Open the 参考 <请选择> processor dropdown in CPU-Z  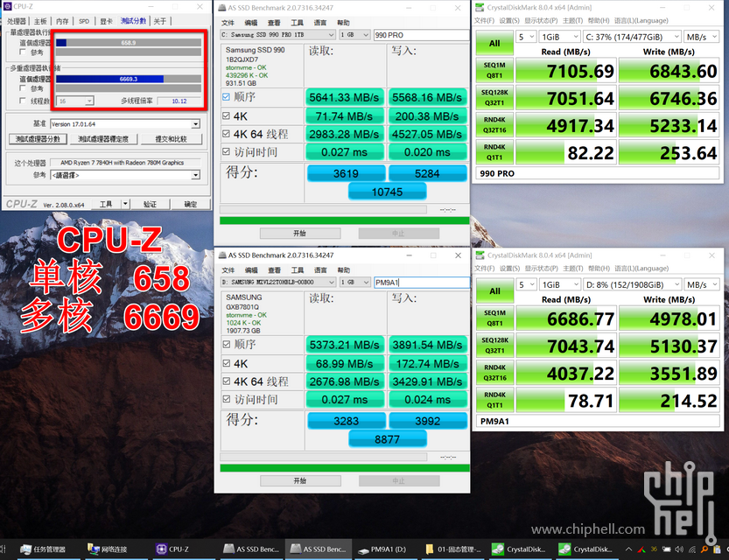[x=125, y=175]
